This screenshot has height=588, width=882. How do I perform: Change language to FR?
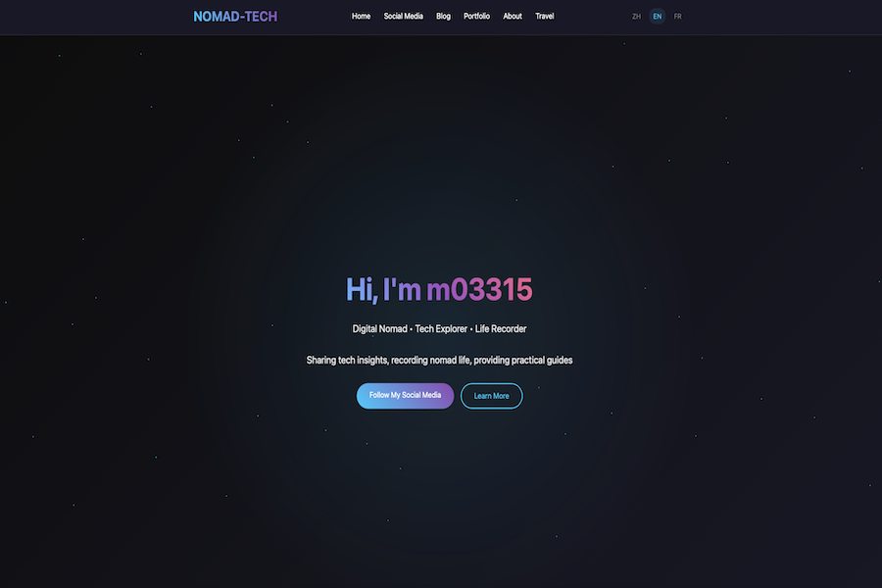[x=678, y=17]
